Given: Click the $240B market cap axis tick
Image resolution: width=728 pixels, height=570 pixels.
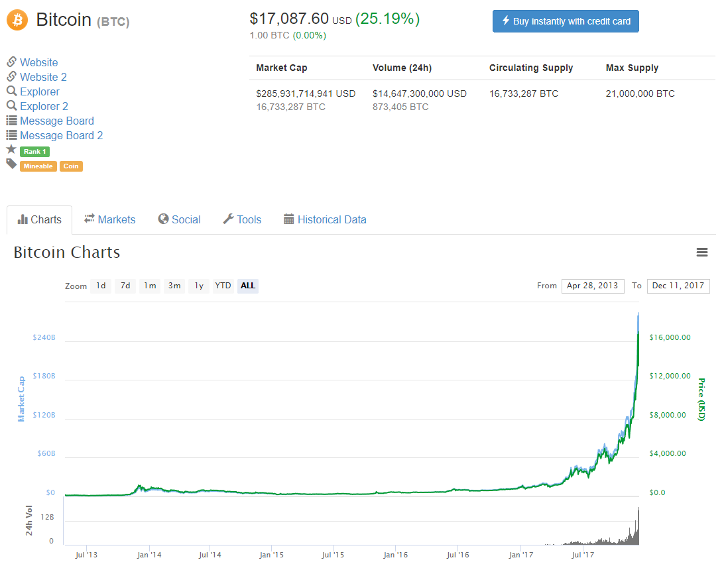Looking at the screenshot, I should click(x=44, y=337).
